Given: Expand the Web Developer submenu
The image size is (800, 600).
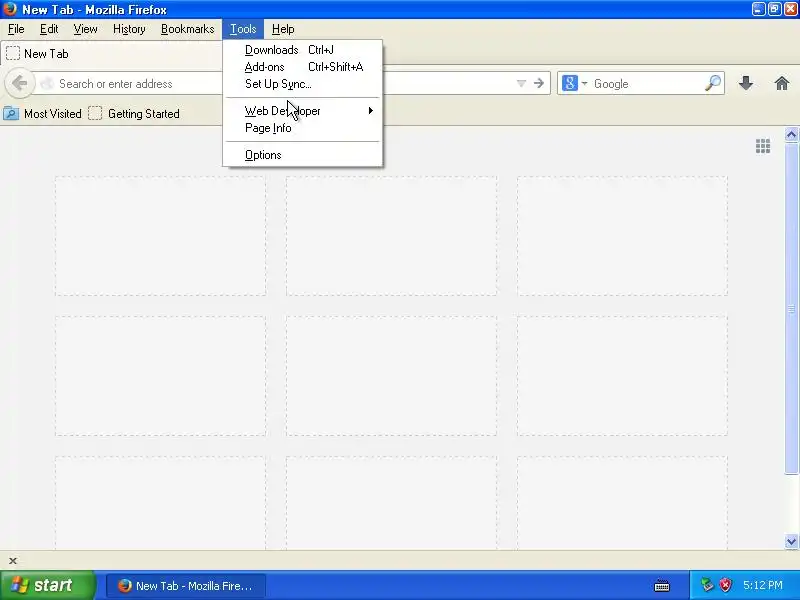Looking at the screenshot, I should 303,111.
